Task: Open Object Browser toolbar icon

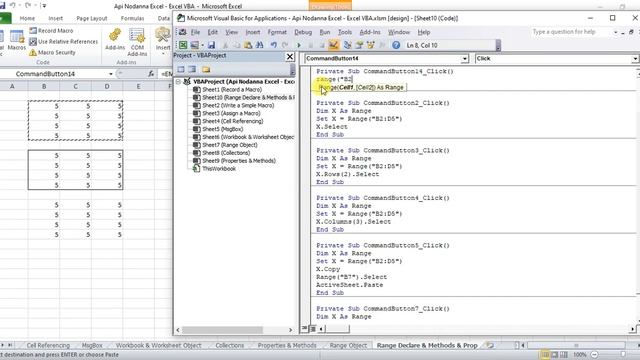Action: pos(371,45)
